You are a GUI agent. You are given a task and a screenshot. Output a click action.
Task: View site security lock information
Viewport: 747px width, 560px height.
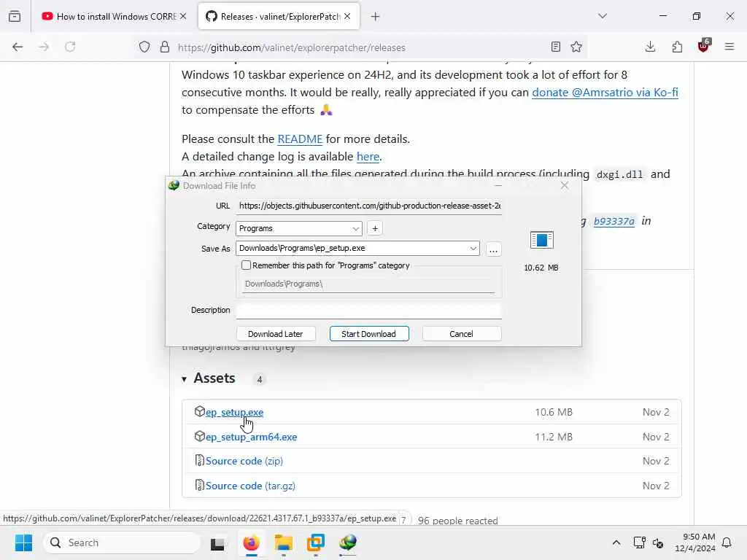[165, 47]
